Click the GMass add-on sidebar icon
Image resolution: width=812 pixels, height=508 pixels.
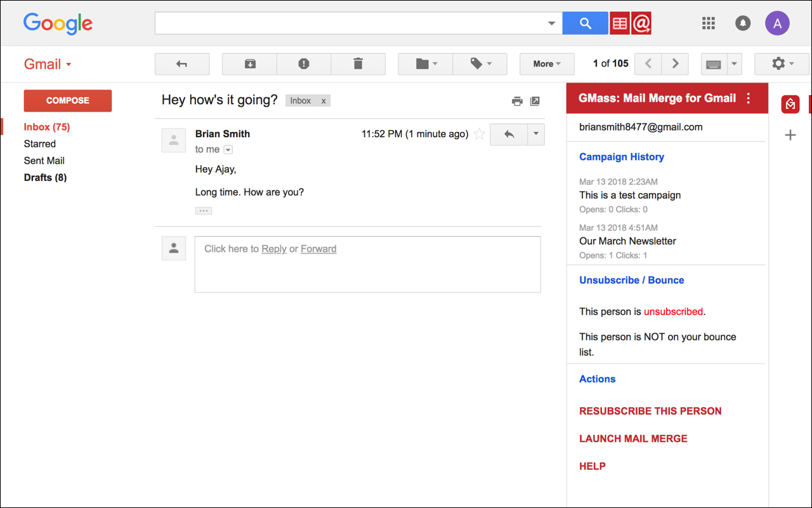pyautogui.click(x=790, y=104)
